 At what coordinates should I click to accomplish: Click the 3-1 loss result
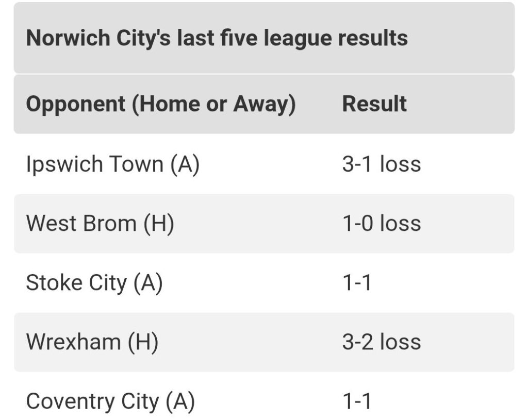coord(382,164)
